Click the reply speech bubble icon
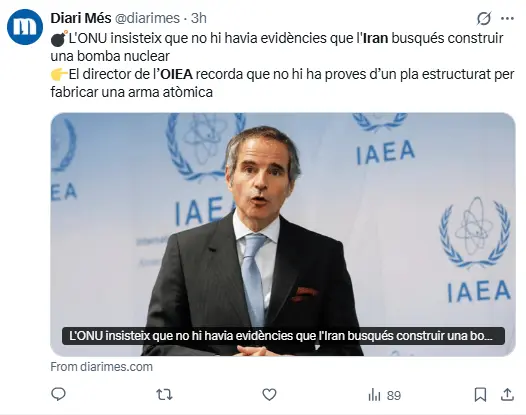Screen dimensions: 526x415 point(58,394)
